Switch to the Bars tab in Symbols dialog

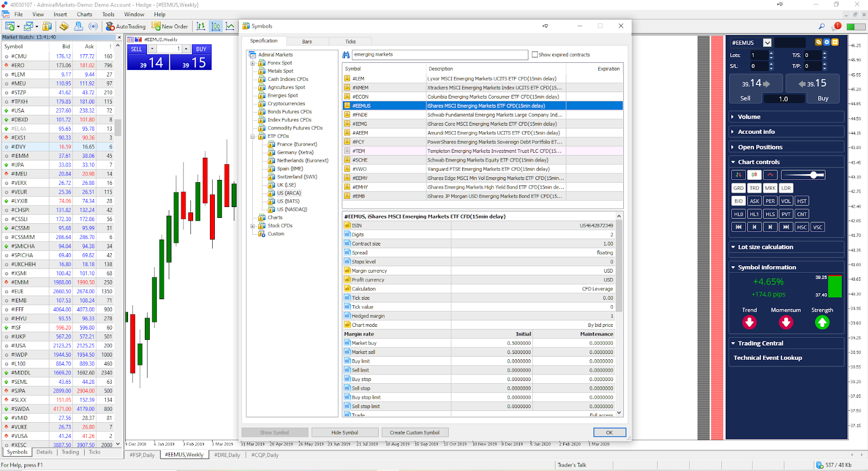pyautogui.click(x=307, y=42)
